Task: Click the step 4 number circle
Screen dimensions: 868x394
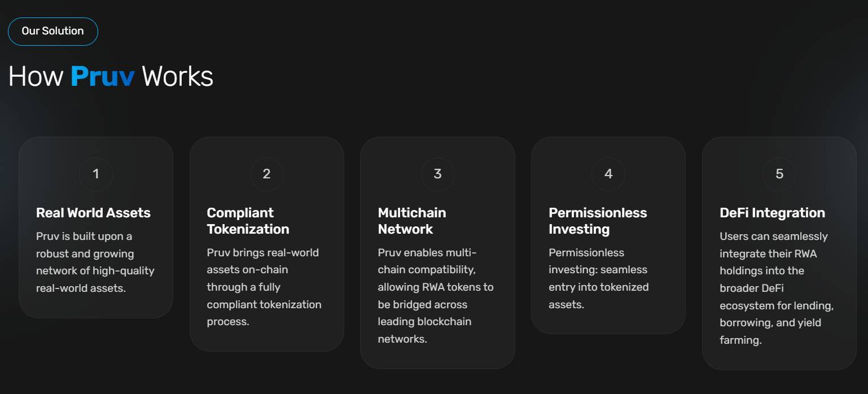Action: point(608,174)
